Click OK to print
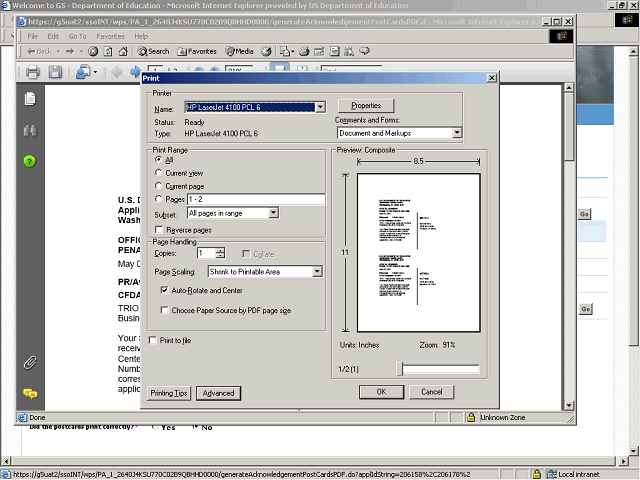The image size is (640, 480). pyautogui.click(x=381, y=392)
